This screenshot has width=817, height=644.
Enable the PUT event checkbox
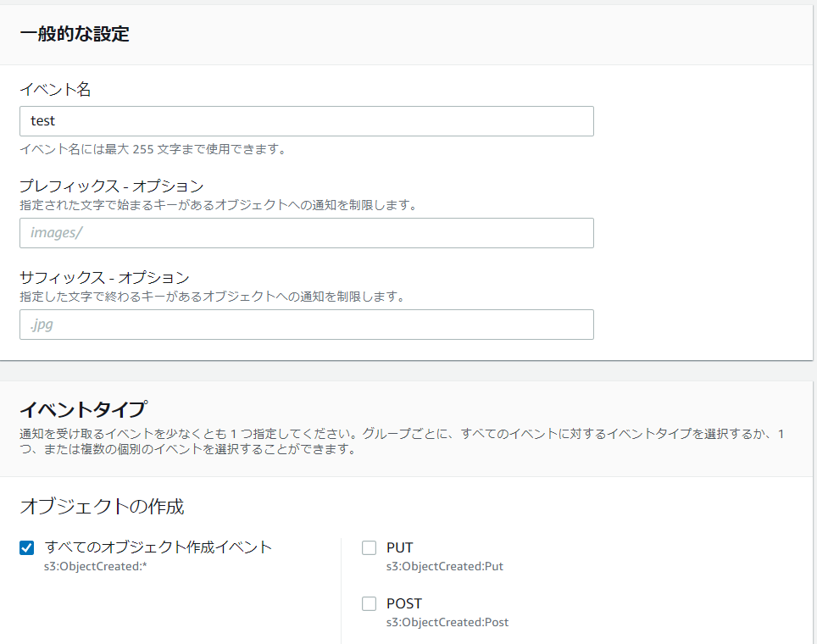369,547
